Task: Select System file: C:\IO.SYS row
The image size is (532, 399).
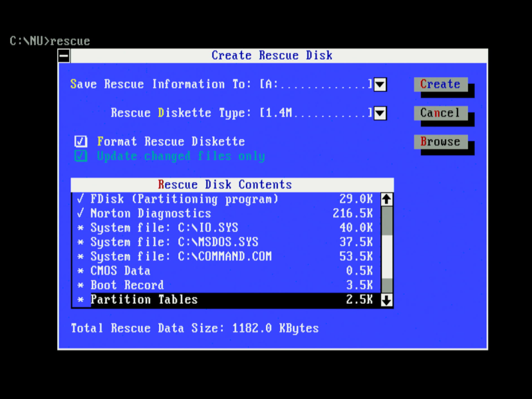Action: [225, 227]
